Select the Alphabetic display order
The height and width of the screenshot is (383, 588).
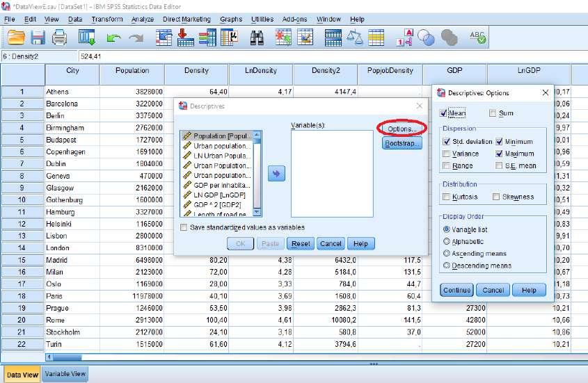[x=447, y=241]
